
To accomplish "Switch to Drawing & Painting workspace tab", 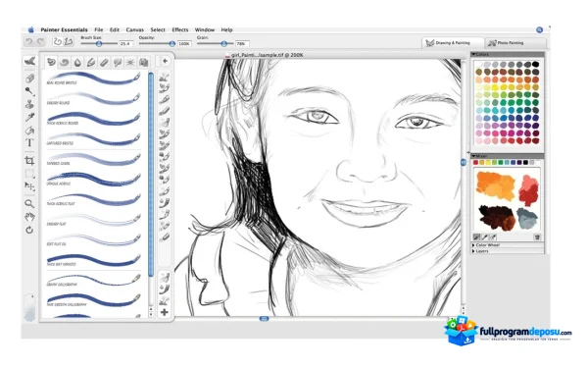I will [x=453, y=43].
